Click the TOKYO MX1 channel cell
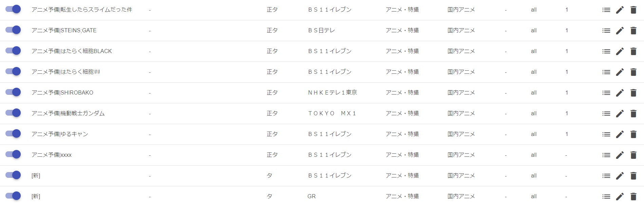This screenshot has height=203, width=644. (332, 113)
